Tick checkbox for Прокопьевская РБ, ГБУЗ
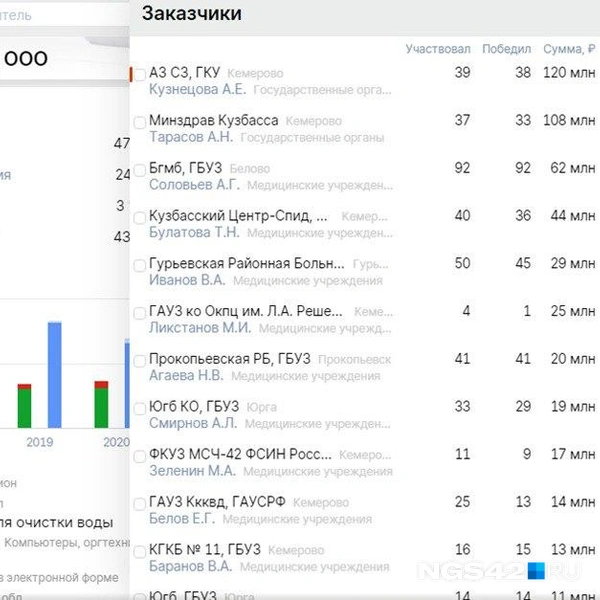The image size is (600, 600). pos(140,361)
